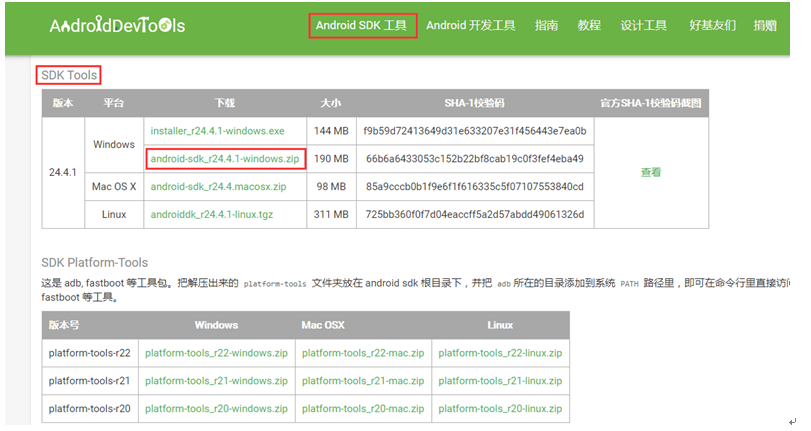Click the Windows column header in Platform-Tools table

tap(216, 325)
